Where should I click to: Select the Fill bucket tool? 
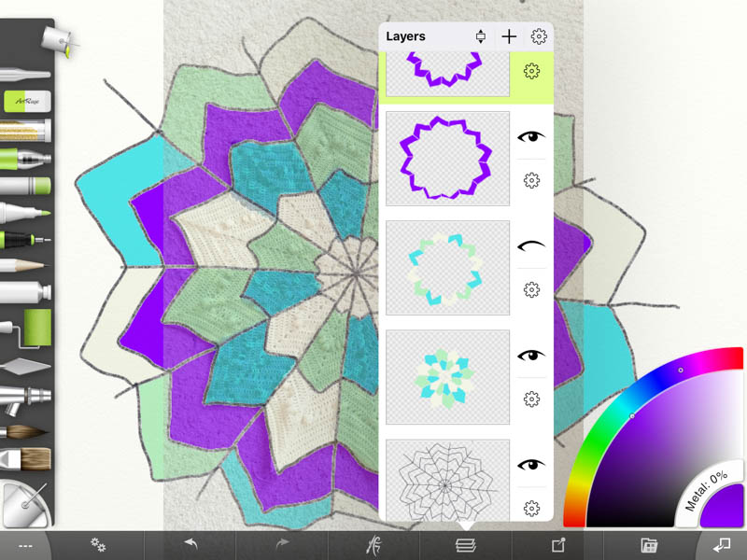[x=58, y=40]
